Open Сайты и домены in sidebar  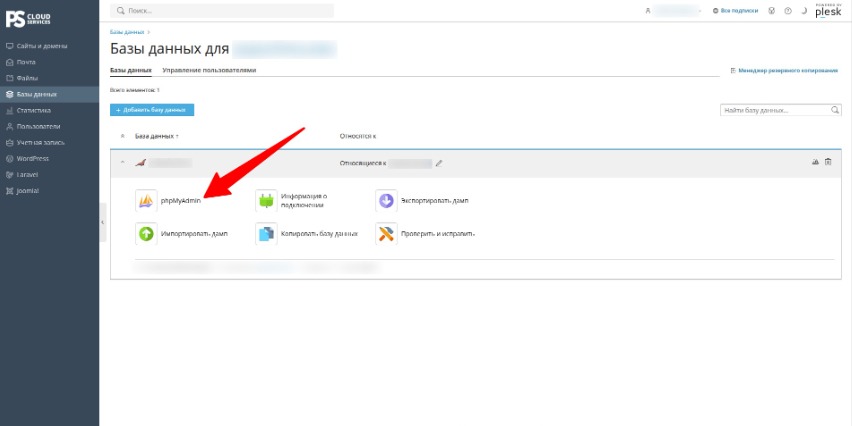(x=49, y=46)
